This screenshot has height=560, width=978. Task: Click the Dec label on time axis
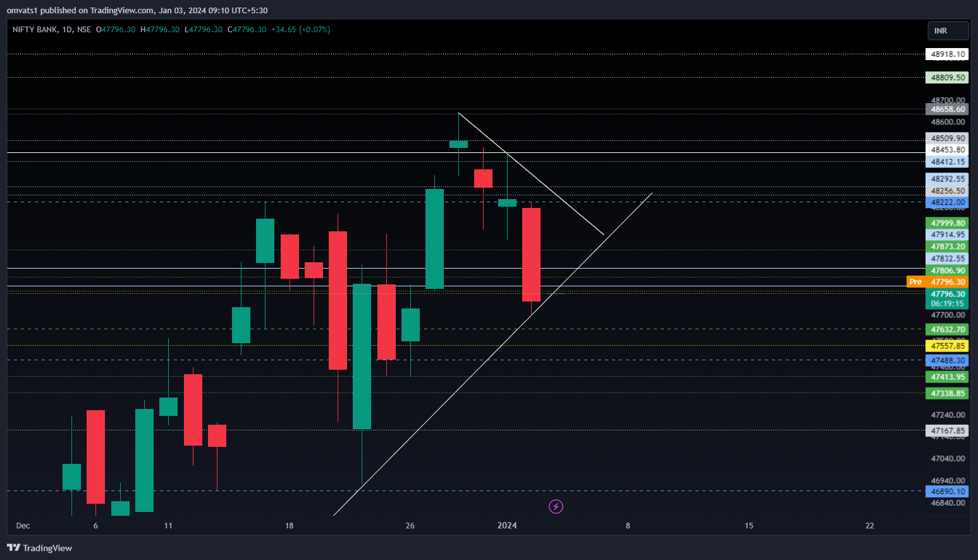[23, 526]
